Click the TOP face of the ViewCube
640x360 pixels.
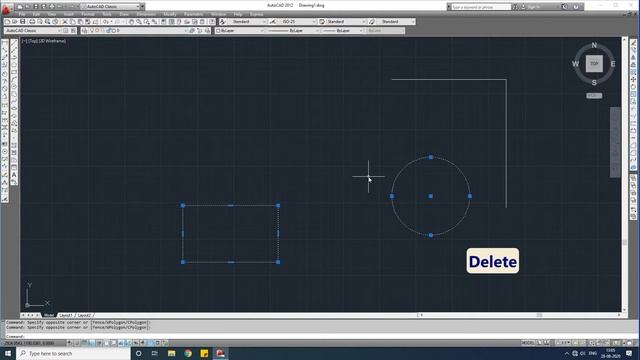(x=594, y=64)
